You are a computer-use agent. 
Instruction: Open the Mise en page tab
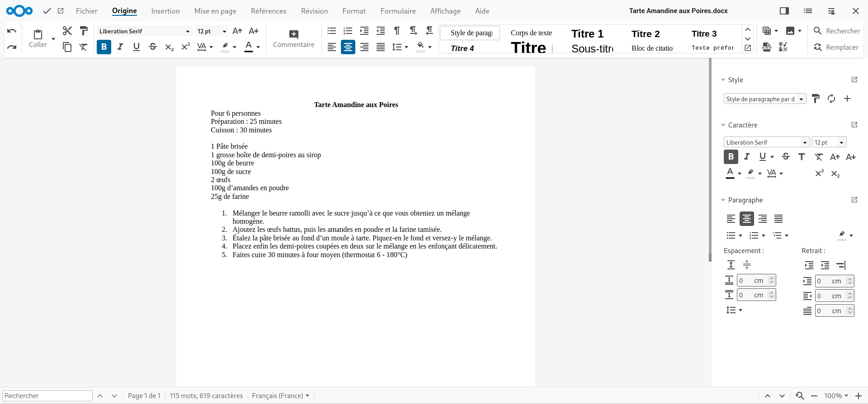[x=215, y=11]
